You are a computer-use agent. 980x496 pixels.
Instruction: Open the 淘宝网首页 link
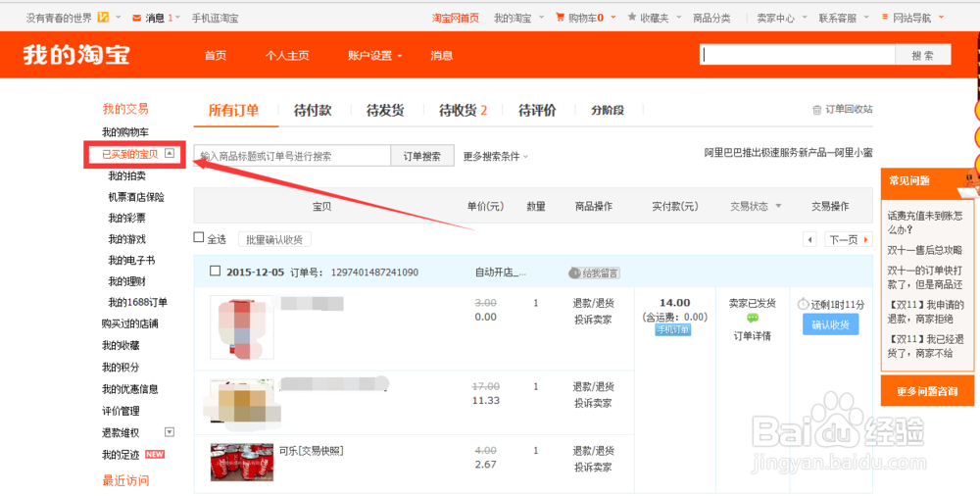click(x=456, y=19)
